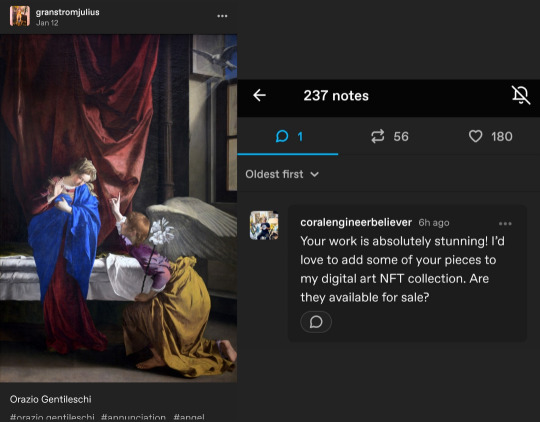Expand the Oldest first sort dropdown
Screen dimensions: 540x422
282,174
